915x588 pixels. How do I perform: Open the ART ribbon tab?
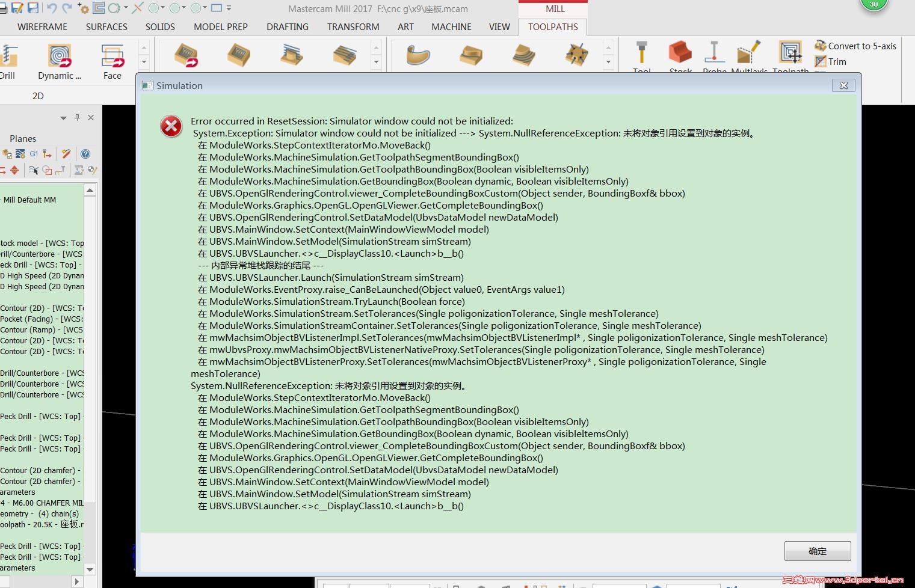(x=405, y=26)
